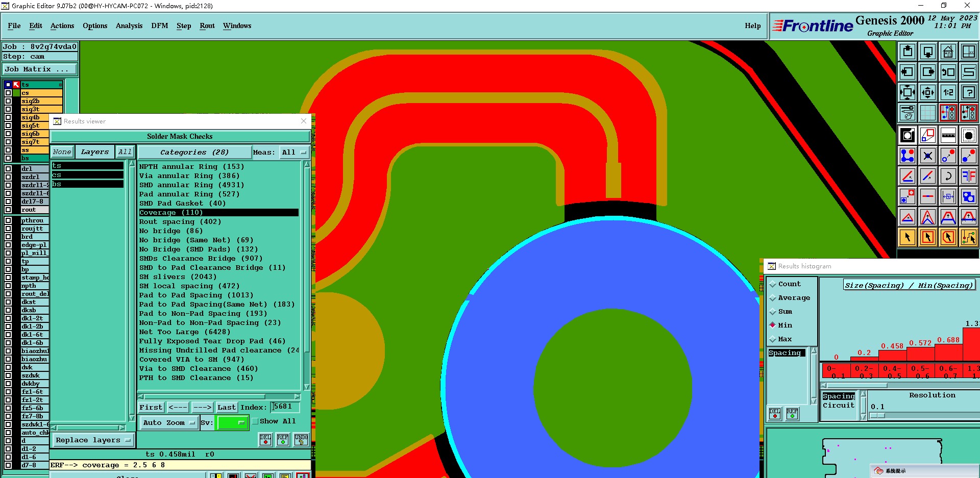Click the previous zoom icon
Viewport: 980px width, 478px height.
pos(948,72)
